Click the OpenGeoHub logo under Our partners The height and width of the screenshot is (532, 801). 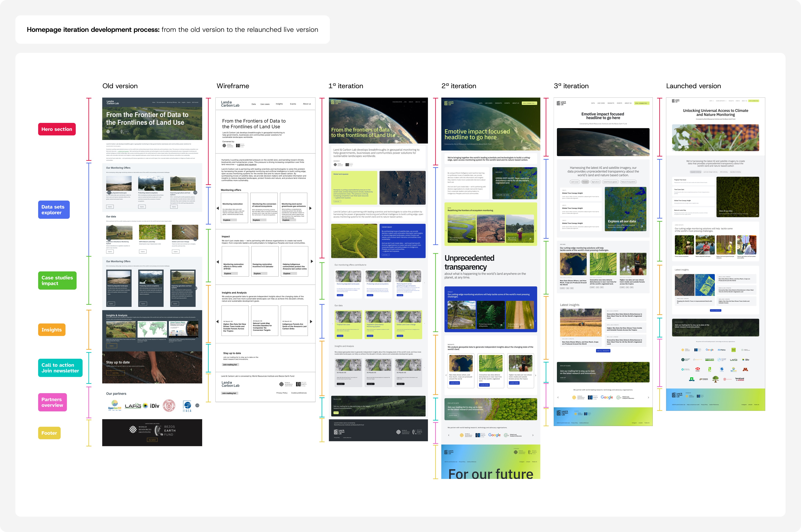[115, 405]
